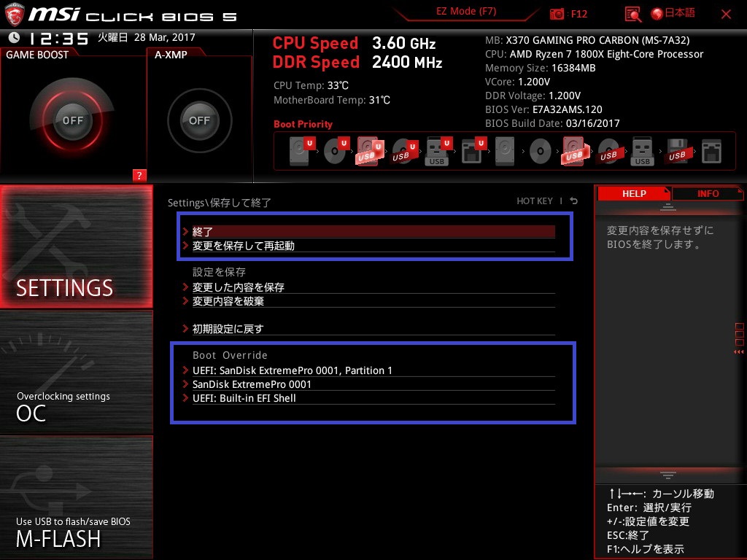Select the legacy USB key boot icon

(x=642, y=152)
